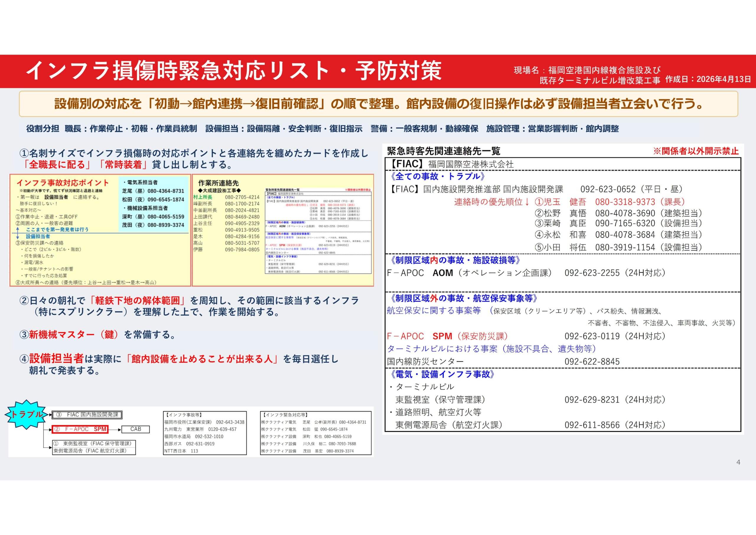Click the slide page number 4
756x535 pixels.
(x=738, y=462)
